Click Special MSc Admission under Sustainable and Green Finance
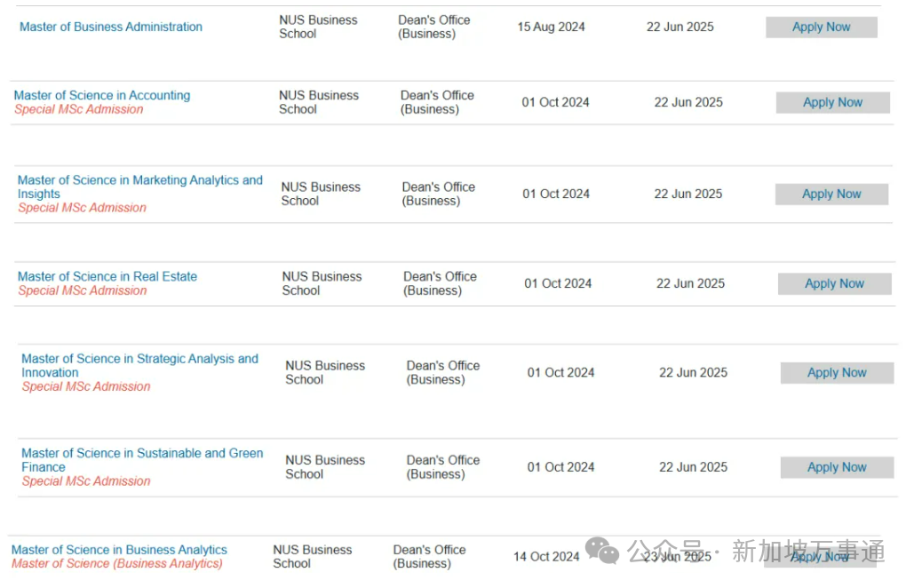This screenshot has height=588, width=914. click(86, 481)
